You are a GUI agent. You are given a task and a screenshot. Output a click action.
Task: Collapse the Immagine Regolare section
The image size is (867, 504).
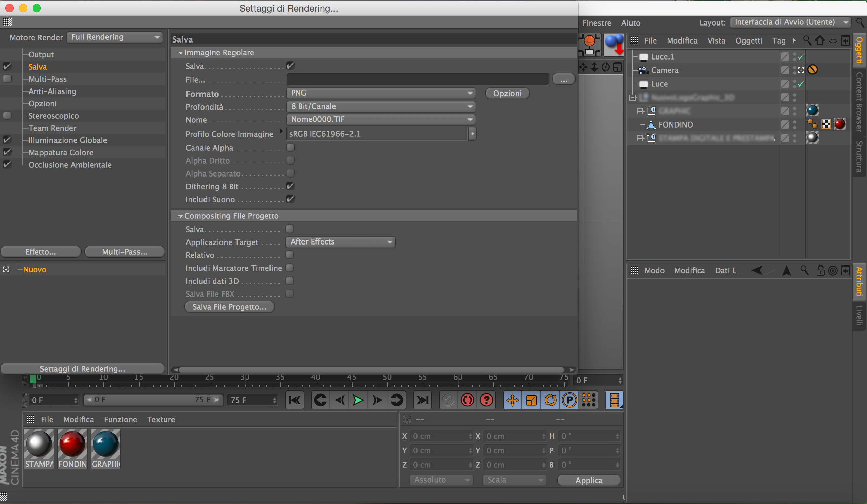click(x=180, y=53)
